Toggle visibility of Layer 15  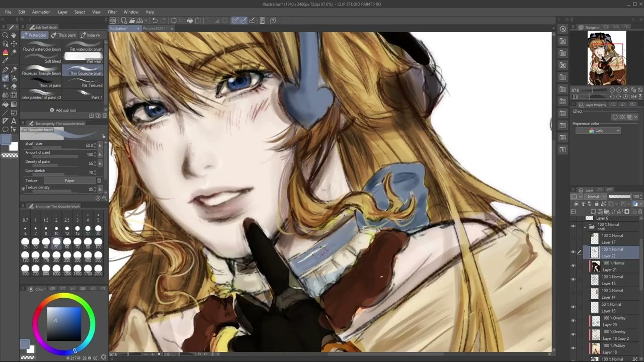573,280
